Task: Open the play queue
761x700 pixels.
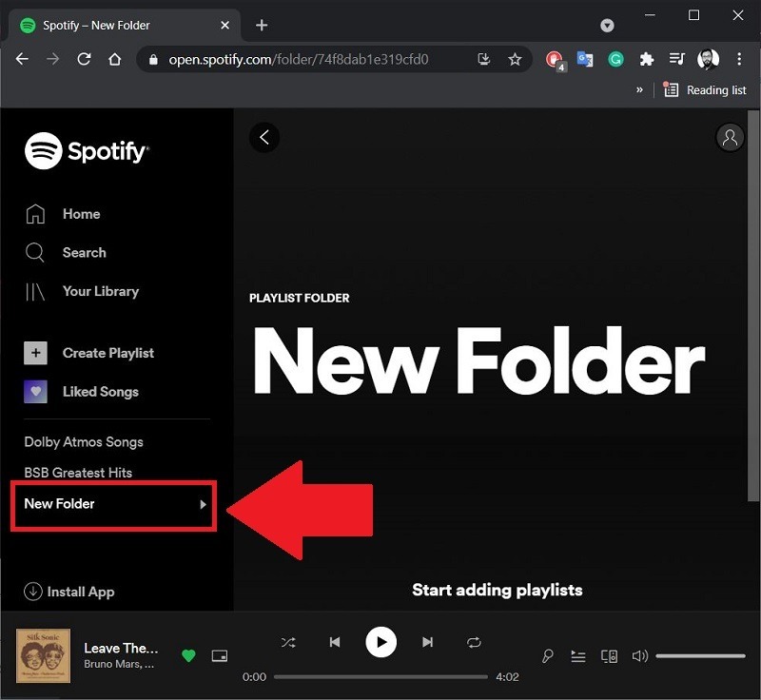Action: click(x=578, y=656)
